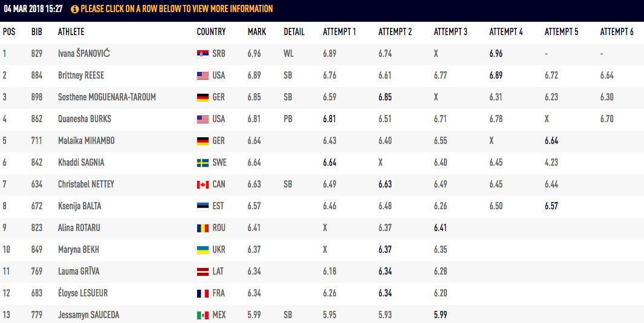Click the Serbia flag icon
This screenshot has width=644, height=323.
coord(203,54)
